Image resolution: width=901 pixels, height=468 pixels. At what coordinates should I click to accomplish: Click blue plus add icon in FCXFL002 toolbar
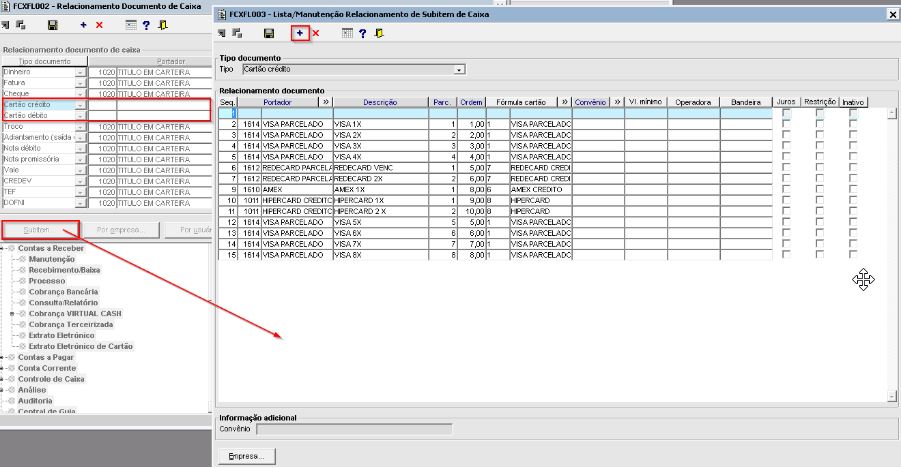point(83,25)
